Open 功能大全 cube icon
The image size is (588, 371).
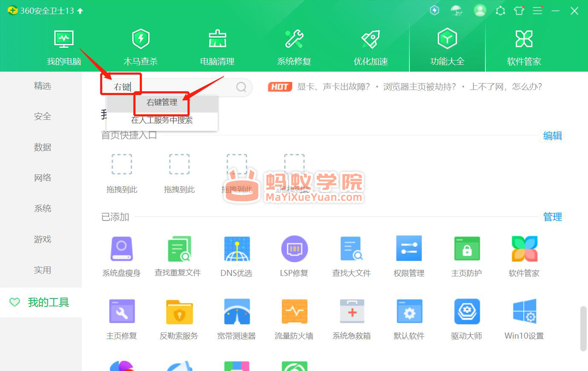(447, 39)
